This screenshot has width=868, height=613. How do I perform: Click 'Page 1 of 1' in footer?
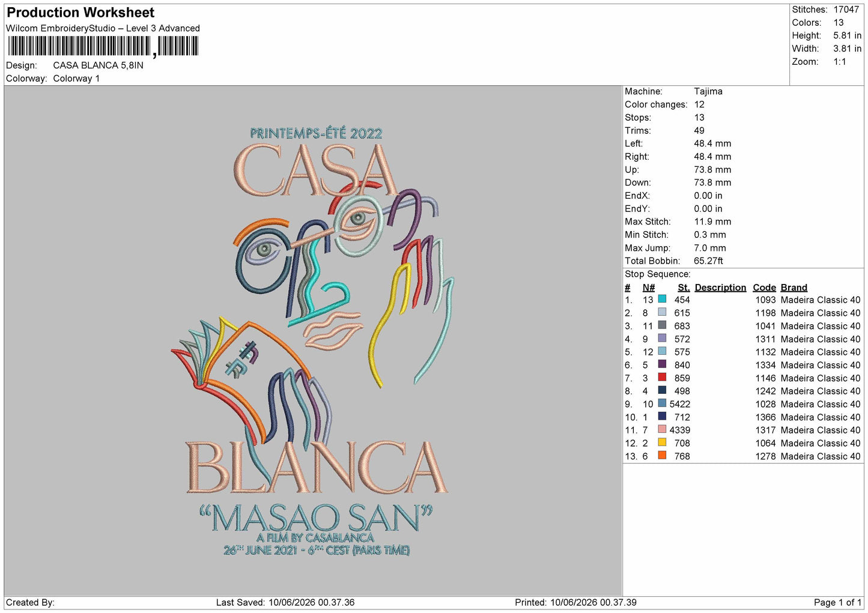tap(838, 603)
